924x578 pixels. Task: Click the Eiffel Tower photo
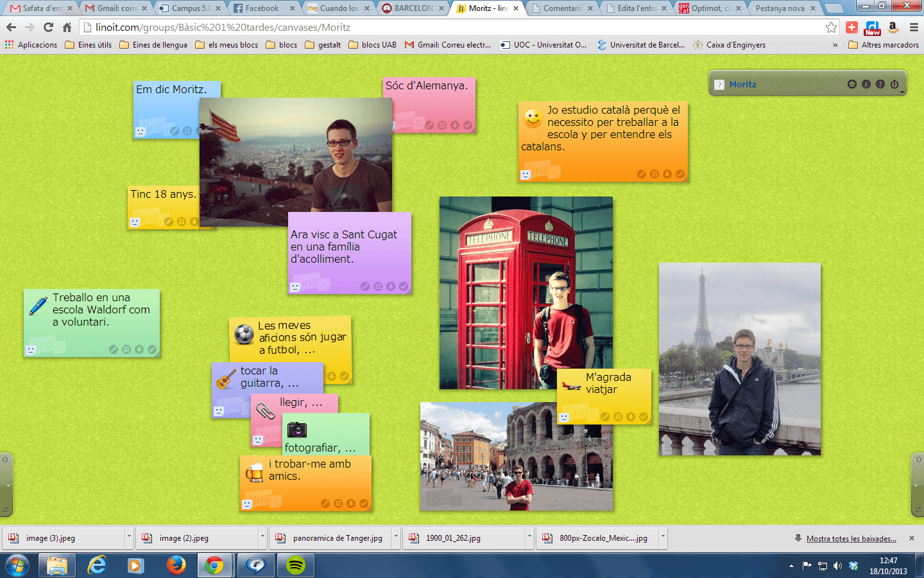[x=739, y=358]
